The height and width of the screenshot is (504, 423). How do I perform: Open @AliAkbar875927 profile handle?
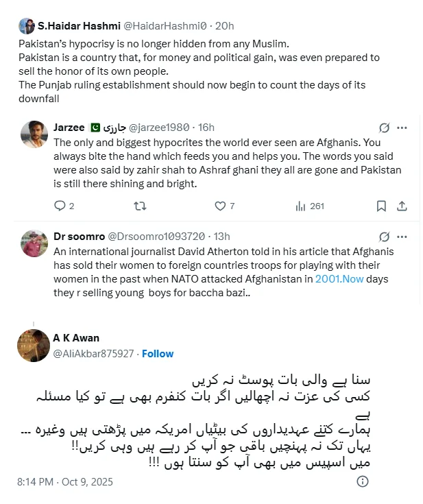[x=93, y=354]
